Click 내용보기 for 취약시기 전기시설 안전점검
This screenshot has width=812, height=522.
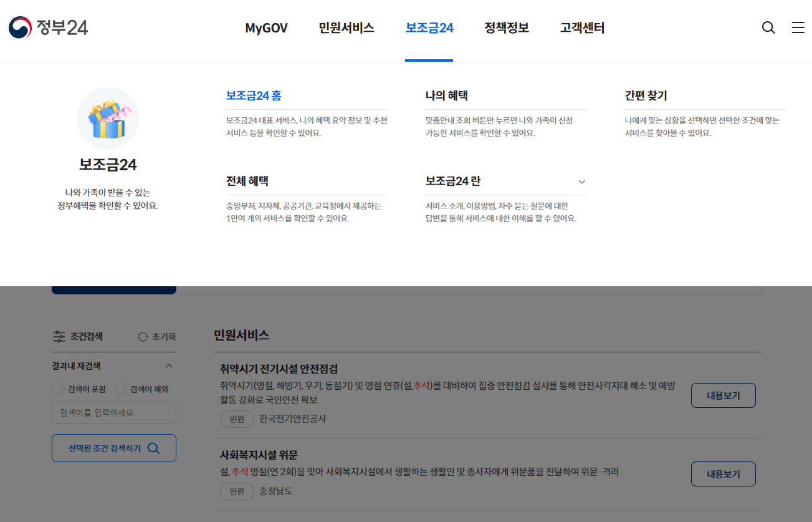[x=723, y=395]
